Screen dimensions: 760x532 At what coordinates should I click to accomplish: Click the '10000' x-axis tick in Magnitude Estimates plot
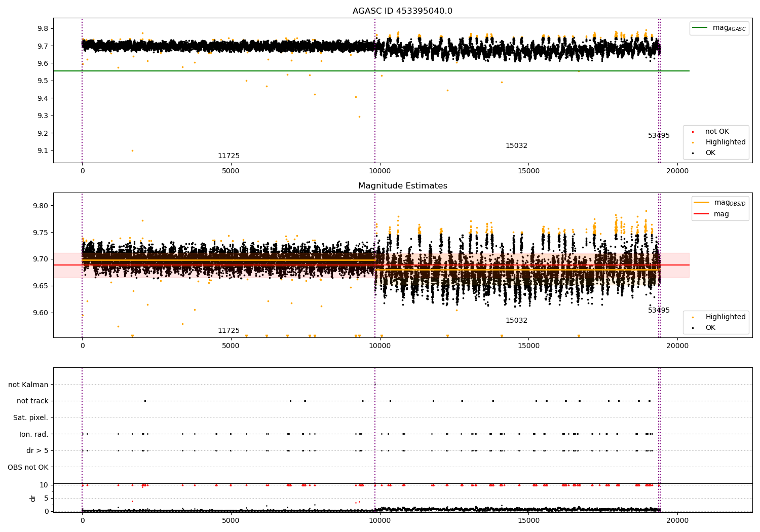pyautogui.click(x=379, y=346)
